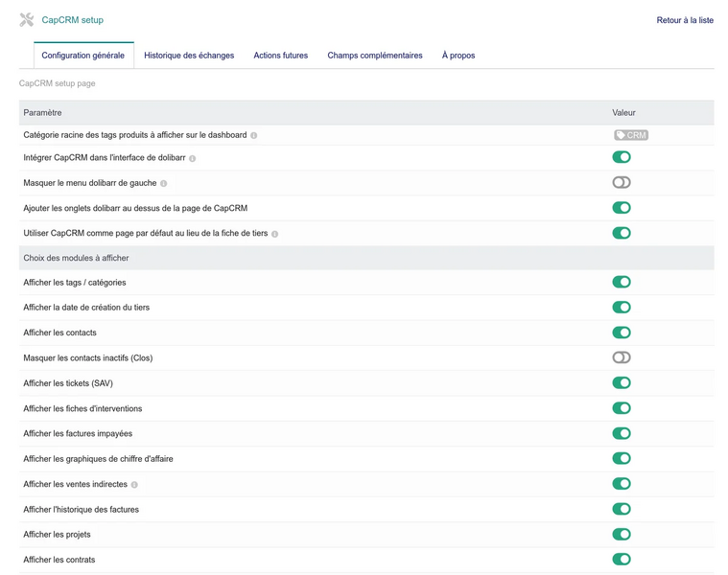Open info tooltip for Catégorie racine des tags produits
The image size is (728, 575).
point(254,135)
